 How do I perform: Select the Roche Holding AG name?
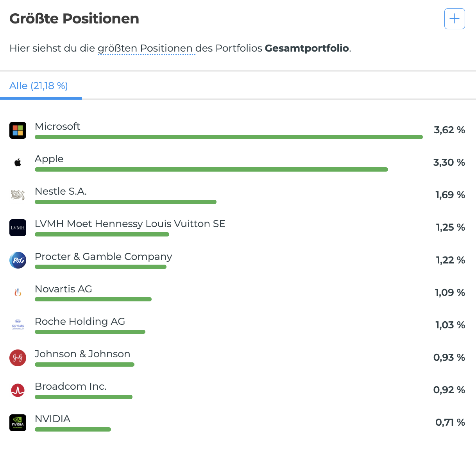click(80, 322)
